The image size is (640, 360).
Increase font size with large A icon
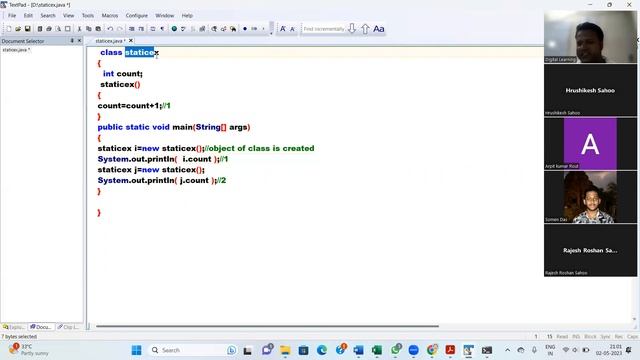tap(282, 29)
